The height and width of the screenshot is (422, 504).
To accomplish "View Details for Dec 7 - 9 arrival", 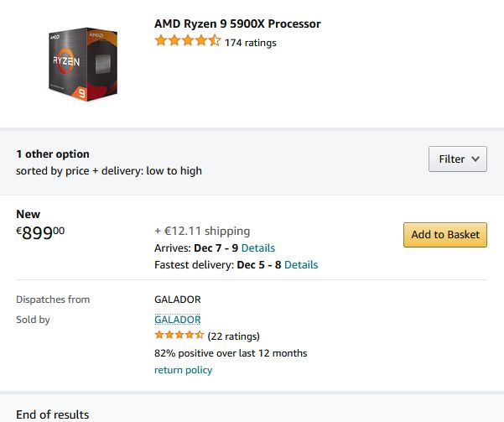I will point(258,248).
